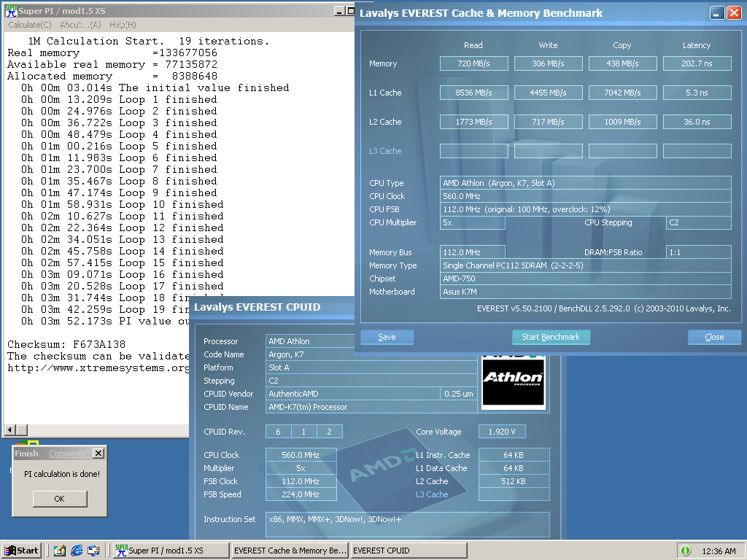
Task: Click the DRAM:FSB Ratio value 1:1
Action: click(698, 252)
